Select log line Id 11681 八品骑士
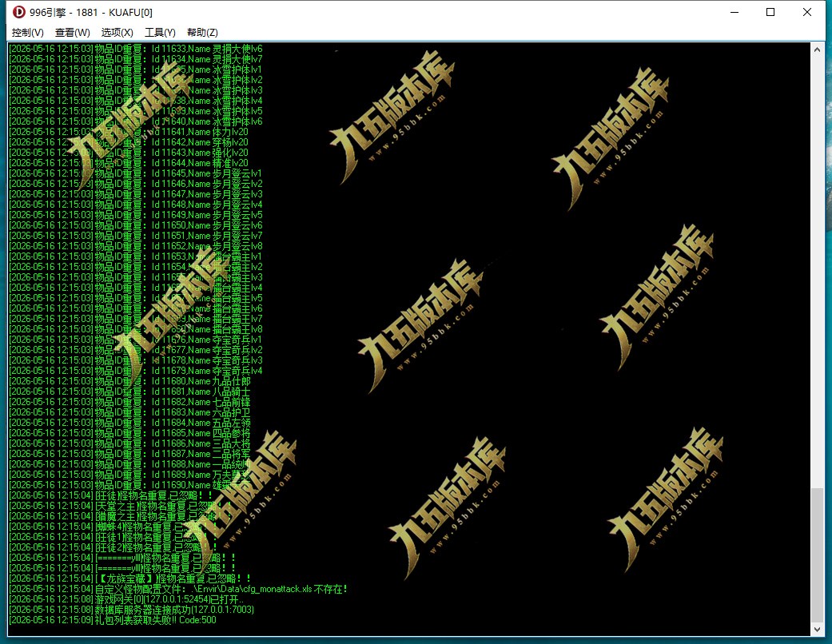The image size is (832, 644). pos(130,392)
